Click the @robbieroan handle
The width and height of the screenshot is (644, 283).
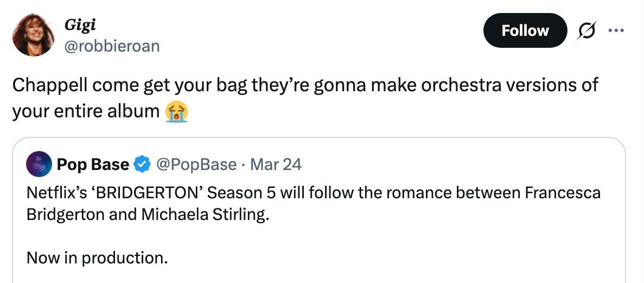[112, 47]
